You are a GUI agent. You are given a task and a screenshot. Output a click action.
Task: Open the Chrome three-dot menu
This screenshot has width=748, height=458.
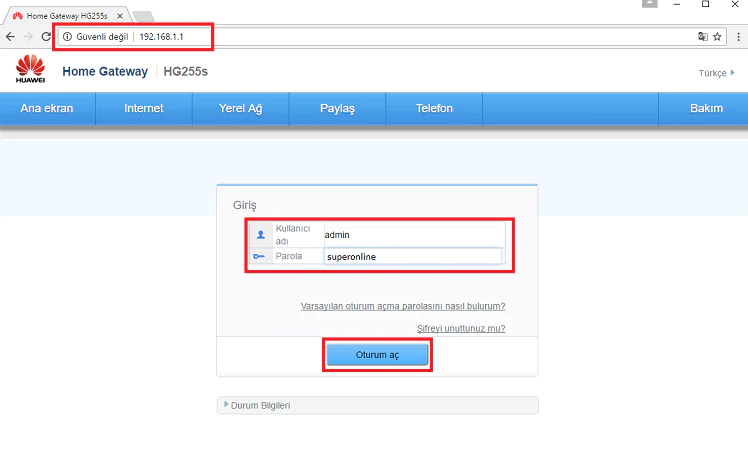click(x=738, y=37)
